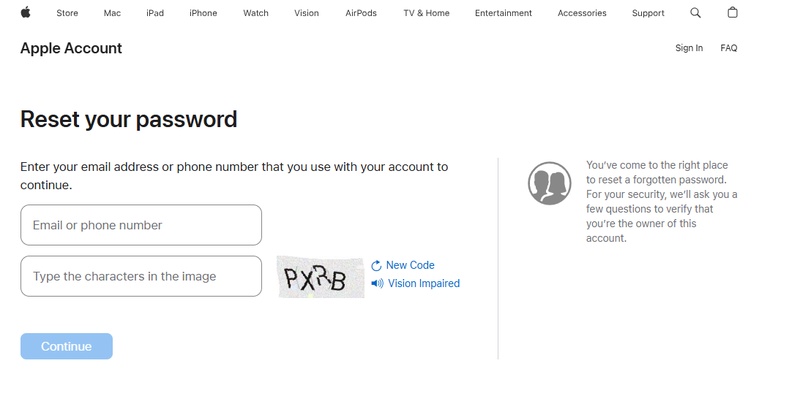Open the AirPods menu
This screenshot has width=800, height=412.
click(361, 13)
